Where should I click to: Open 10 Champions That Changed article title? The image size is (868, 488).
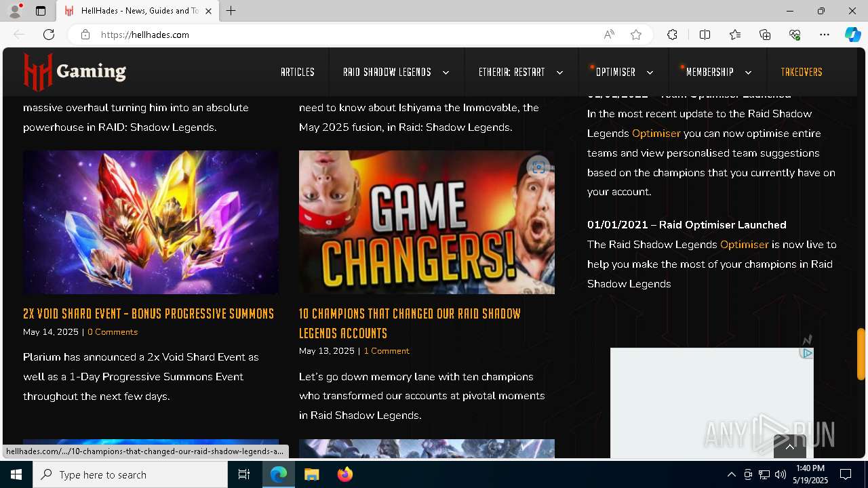pyautogui.click(x=410, y=323)
